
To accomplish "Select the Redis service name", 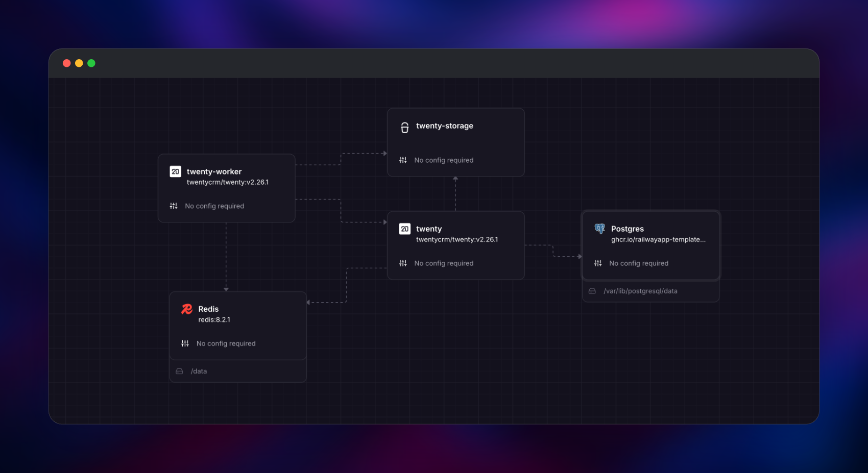I will [x=208, y=309].
